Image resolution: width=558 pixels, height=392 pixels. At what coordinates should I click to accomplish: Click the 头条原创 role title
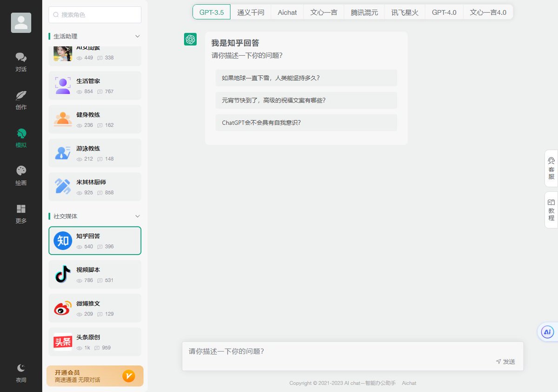point(88,337)
